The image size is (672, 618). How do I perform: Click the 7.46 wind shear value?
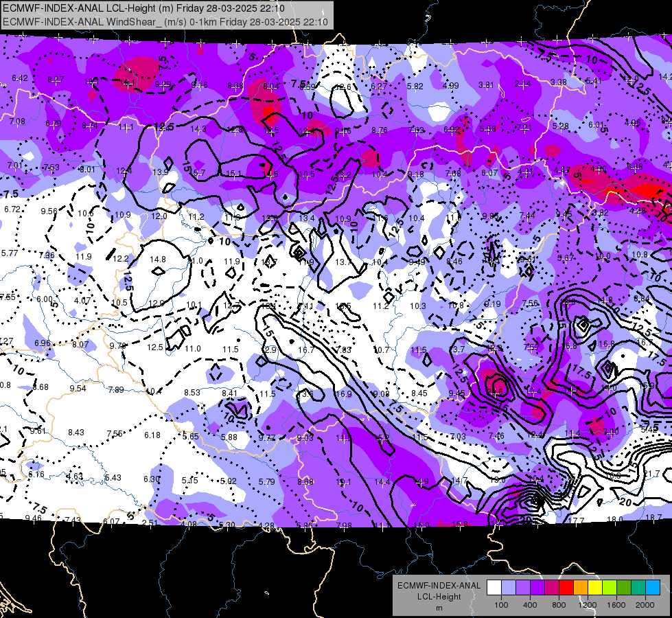pos(496,436)
